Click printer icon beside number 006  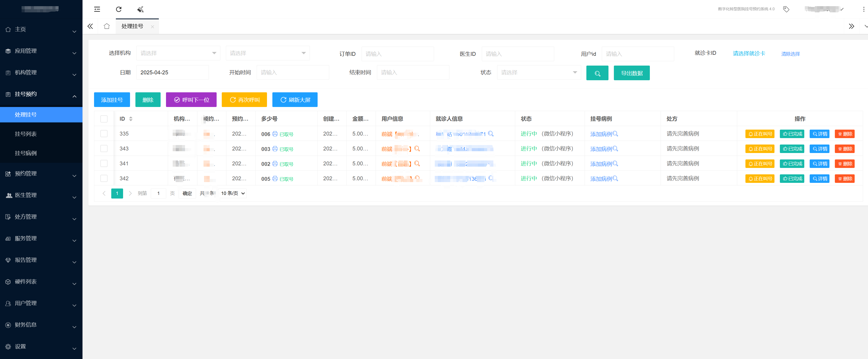(x=275, y=134)
